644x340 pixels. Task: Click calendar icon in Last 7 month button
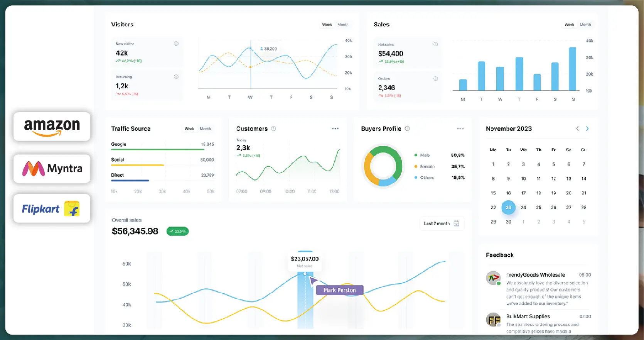point(457,223)
